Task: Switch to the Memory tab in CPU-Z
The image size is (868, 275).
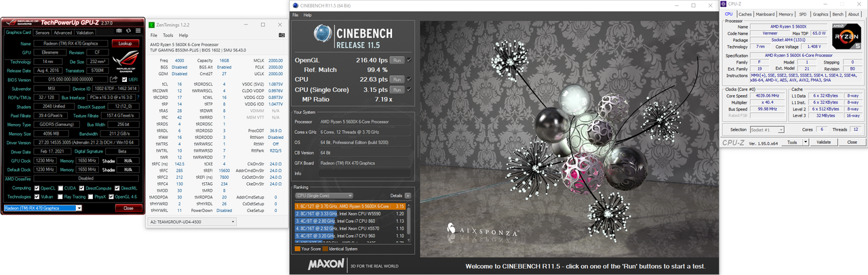Action: coord(786,14)
